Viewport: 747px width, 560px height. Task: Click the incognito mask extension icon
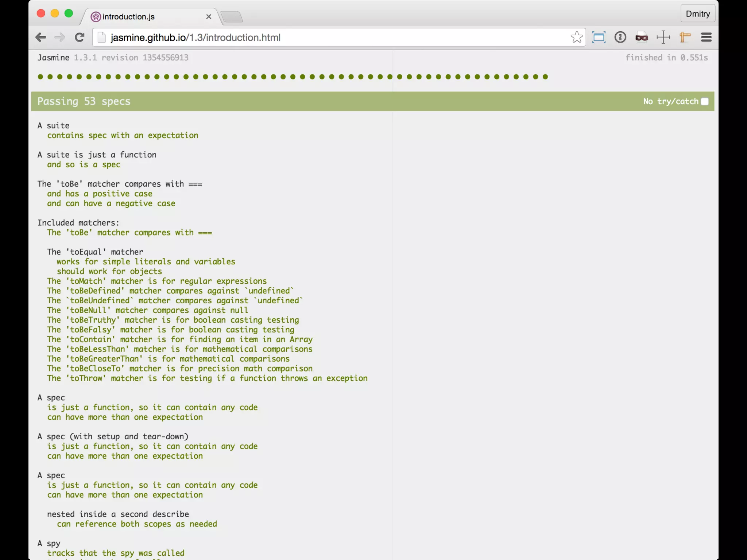click(x=642, y=37)
